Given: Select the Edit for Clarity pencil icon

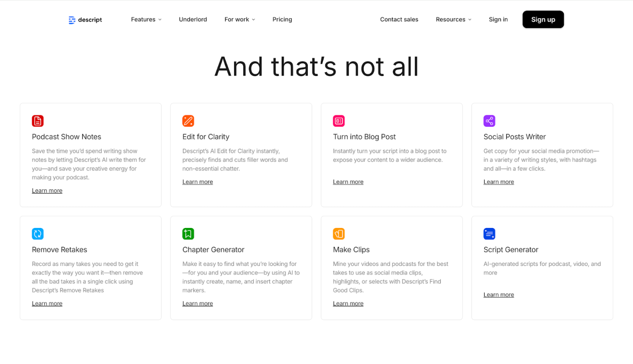Looking at the screenshot, I should (188, 121).
